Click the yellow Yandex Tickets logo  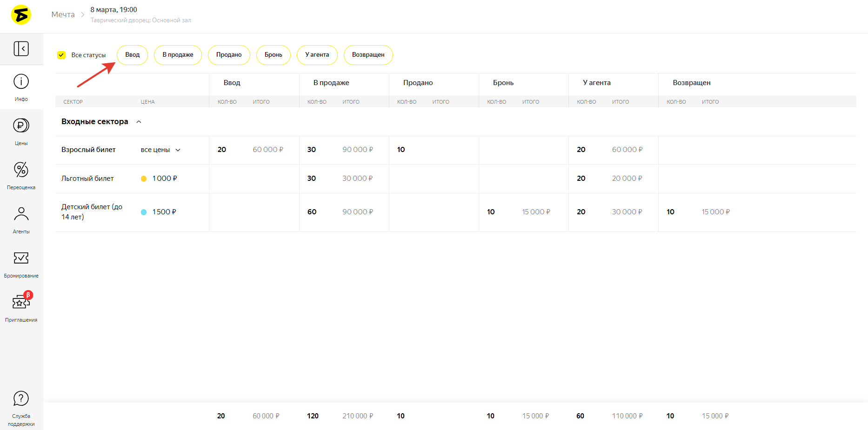coord(21,15)
